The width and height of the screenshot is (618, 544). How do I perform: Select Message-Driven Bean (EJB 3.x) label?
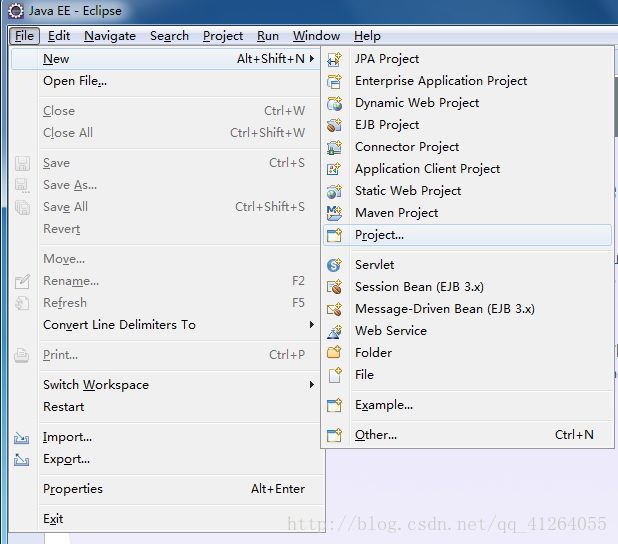click(445, 309)
